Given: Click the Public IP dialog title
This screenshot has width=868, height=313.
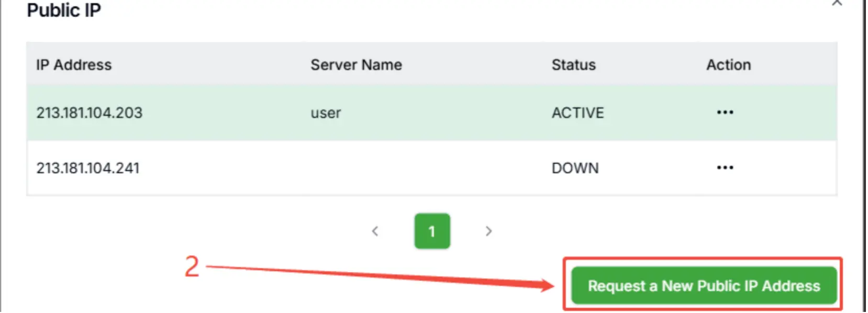Looking at the screenshot, I should click(x=64, y=10).
